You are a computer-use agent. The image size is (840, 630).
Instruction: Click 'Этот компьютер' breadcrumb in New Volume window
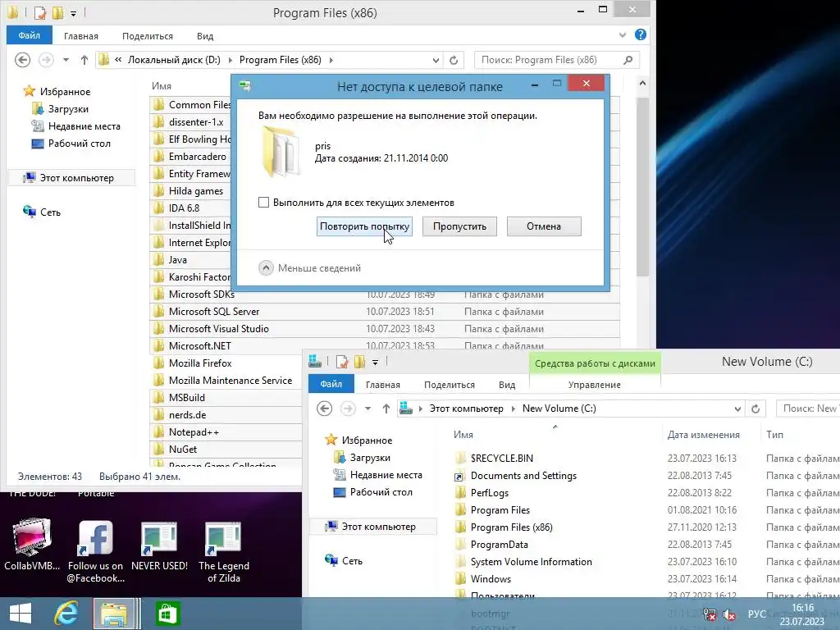[x=466, y=409]
